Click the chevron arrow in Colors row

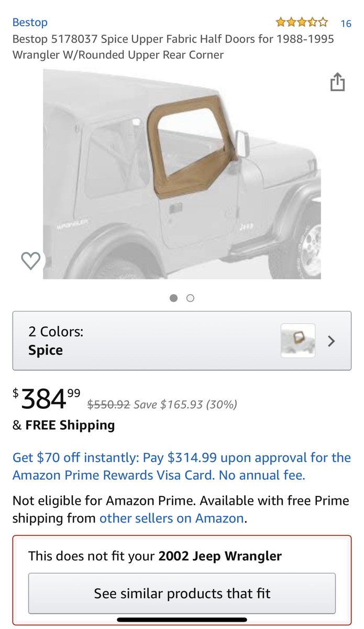point(331,341)
